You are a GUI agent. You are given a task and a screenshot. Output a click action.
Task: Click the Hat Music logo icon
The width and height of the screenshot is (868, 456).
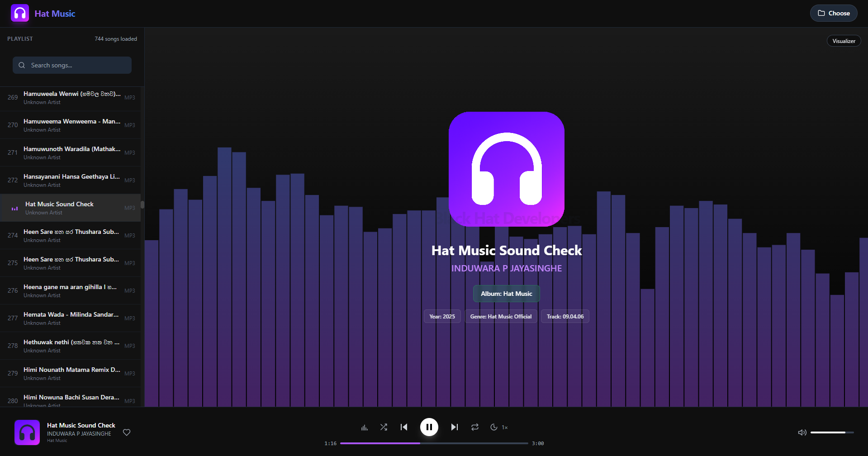(20, 14)
